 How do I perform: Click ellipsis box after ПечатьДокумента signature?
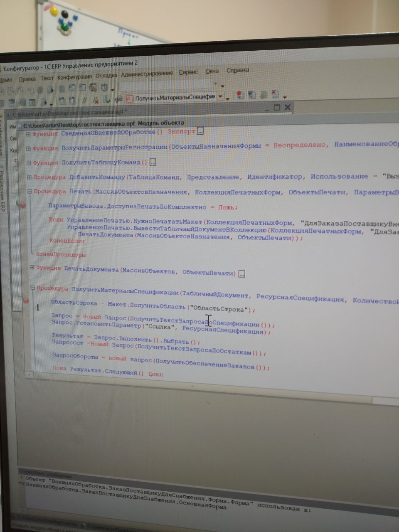pyautogui.click(x=242, y=273)
